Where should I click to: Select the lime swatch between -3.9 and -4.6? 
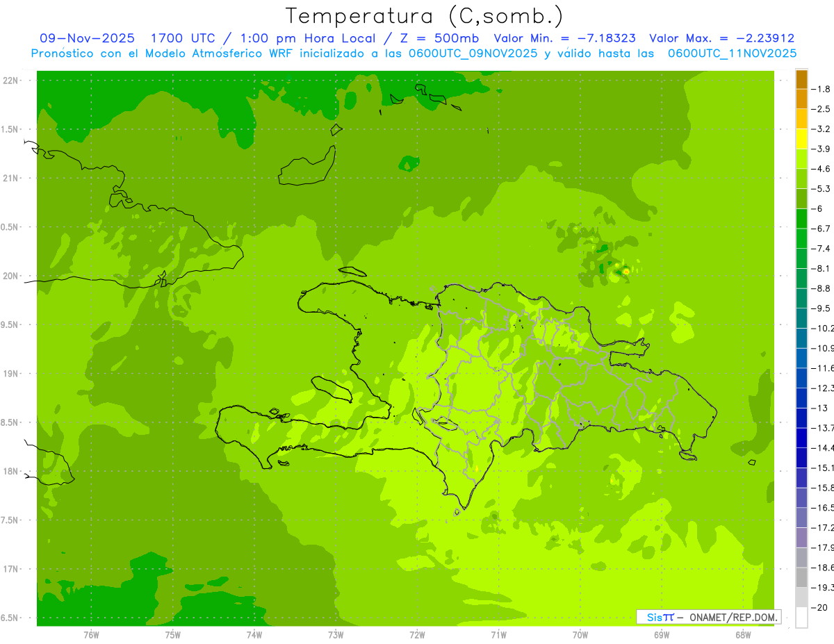(801, 159)
